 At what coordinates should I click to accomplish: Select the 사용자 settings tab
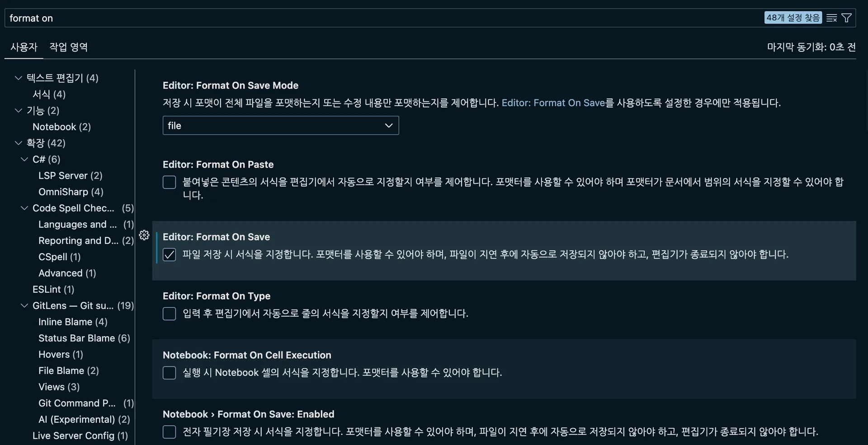point(24,47)
